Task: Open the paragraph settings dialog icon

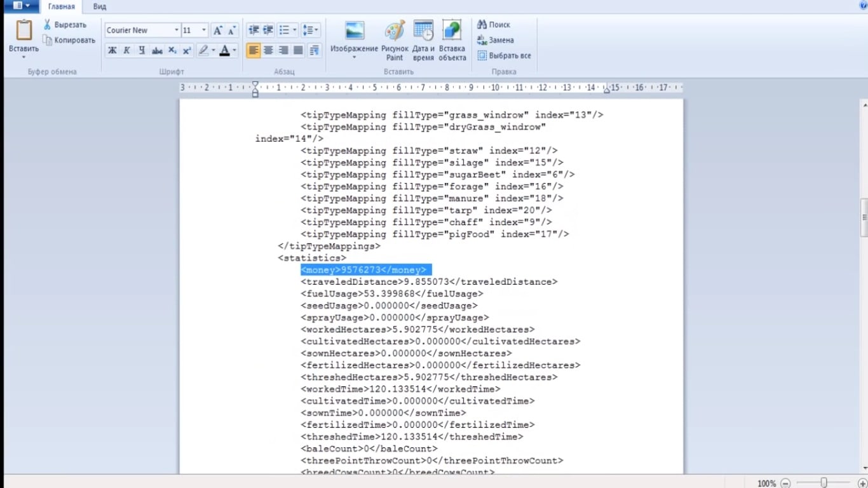Action: click(314, 50)
